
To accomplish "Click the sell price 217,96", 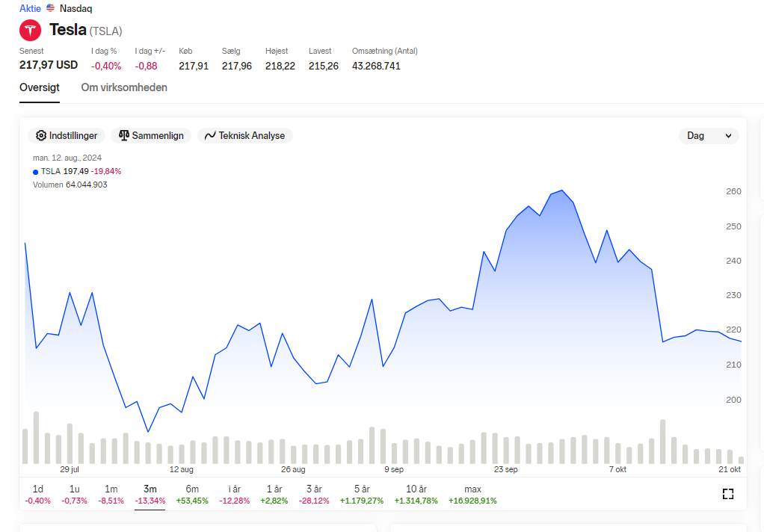I will tap(237, 66).
